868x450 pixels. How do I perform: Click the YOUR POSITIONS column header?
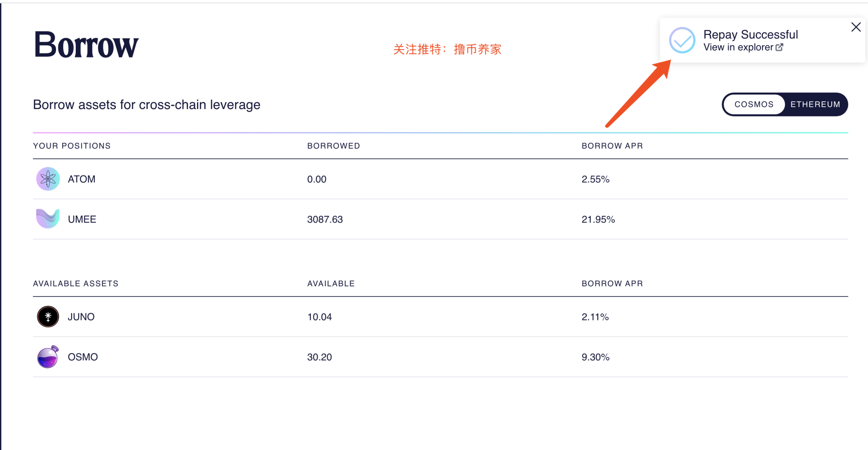pos(72,146)
